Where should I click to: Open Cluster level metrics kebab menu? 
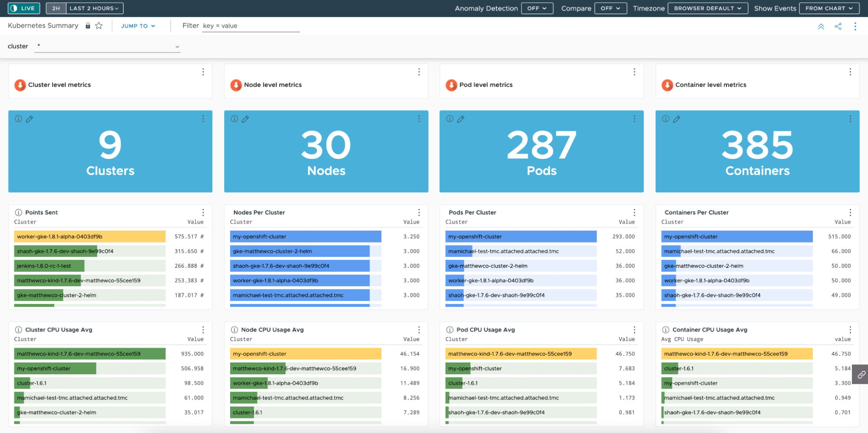coord(203,72)
